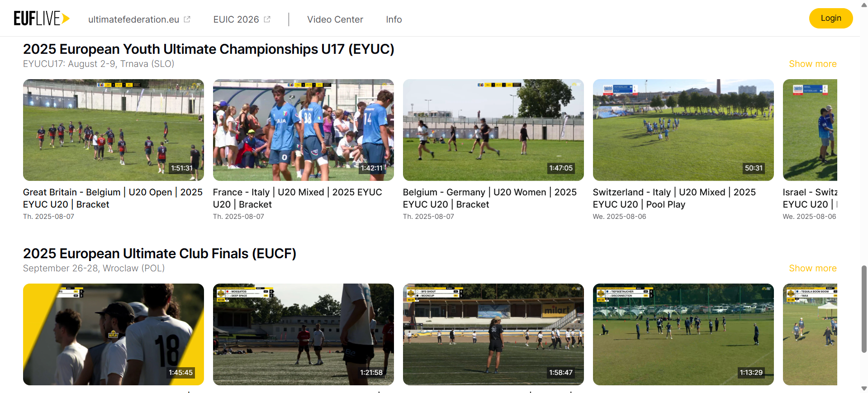Click the page scroll-down arrow
Viewport: 868px width, 393px height.
pos(864,388)
